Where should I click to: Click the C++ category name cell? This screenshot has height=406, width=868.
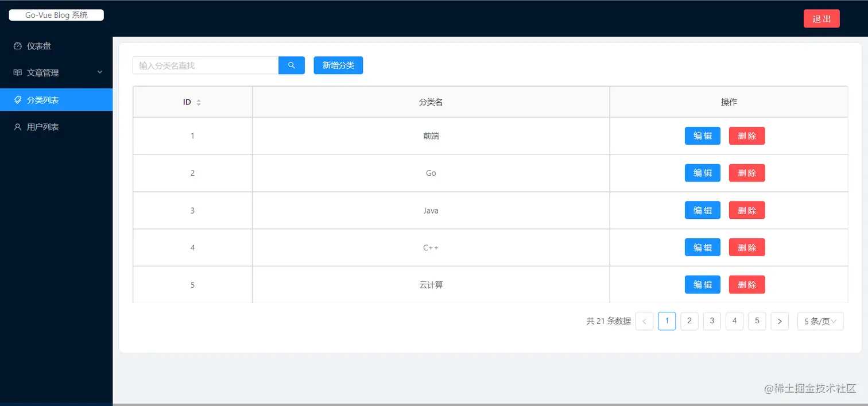coord(431,248)
